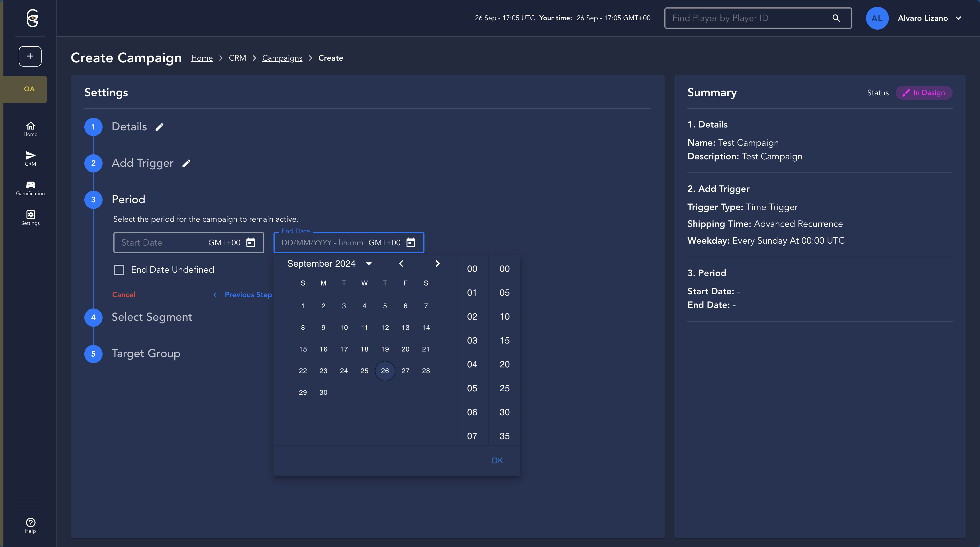
Task: Go to CRM via sidebar icon
Action: pos(30,159)
